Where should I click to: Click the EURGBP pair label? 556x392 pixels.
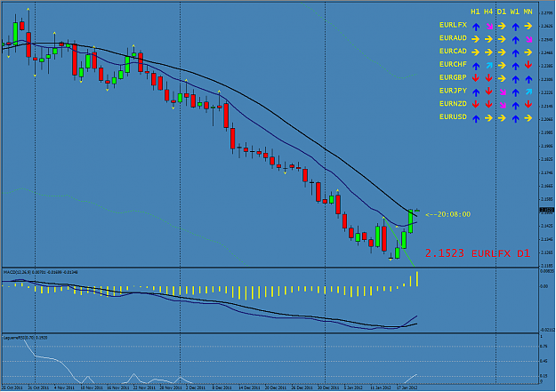[453, 77]
